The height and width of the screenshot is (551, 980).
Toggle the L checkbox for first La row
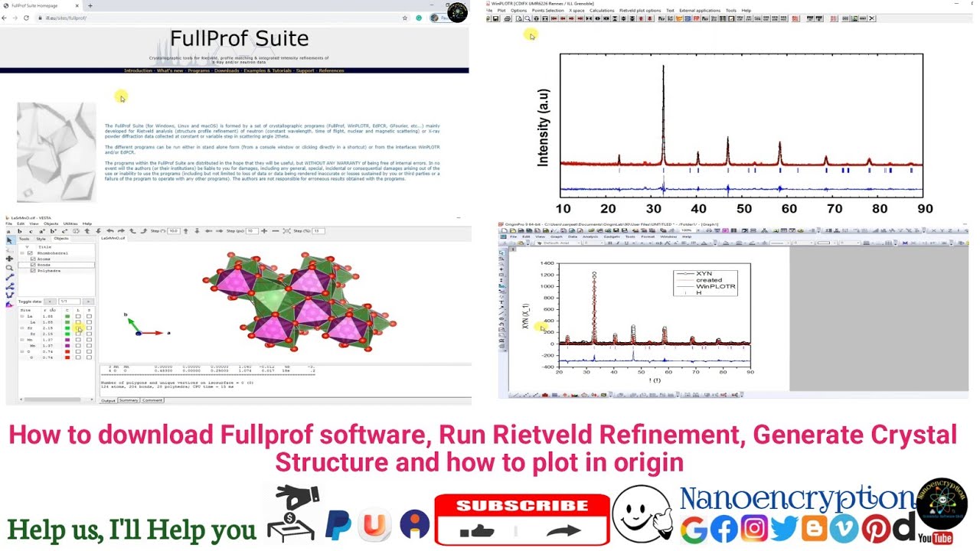78,316
